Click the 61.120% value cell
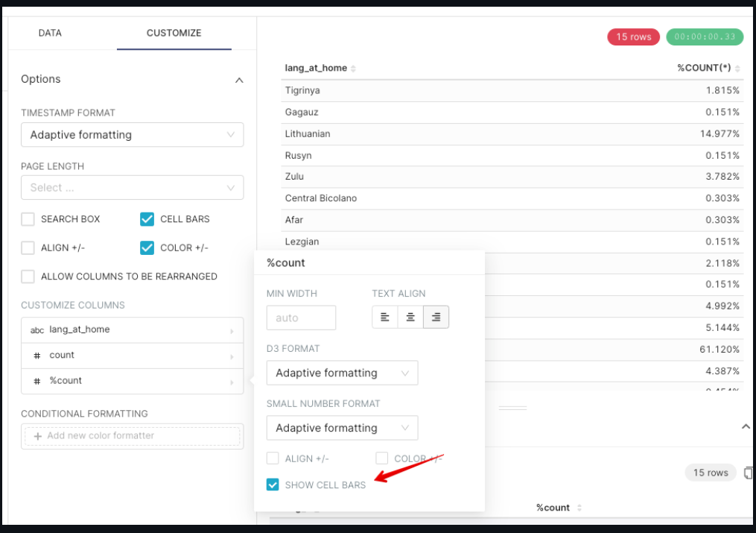Screen dimensions: 756x533 (720, 349)
